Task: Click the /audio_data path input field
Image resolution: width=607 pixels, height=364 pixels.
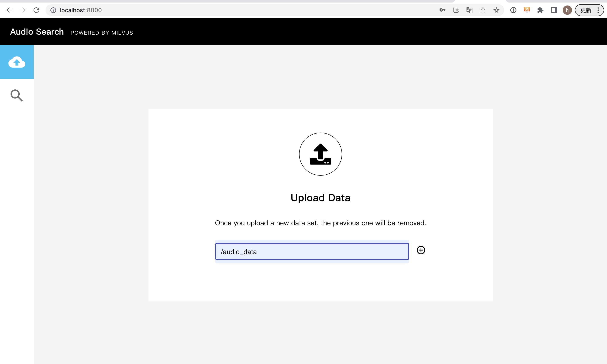Action: (x=312, y=252)
